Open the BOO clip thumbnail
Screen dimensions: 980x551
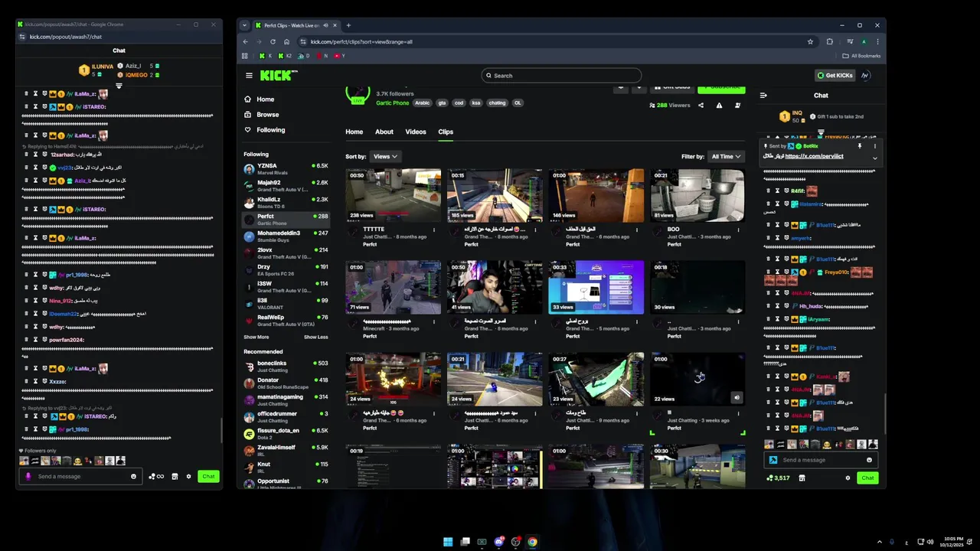(x=697, y=196)
